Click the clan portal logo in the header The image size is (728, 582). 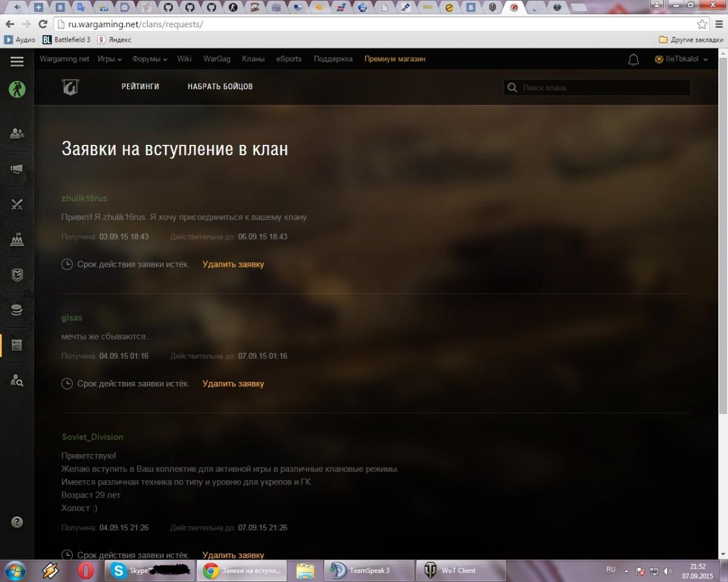70,87
